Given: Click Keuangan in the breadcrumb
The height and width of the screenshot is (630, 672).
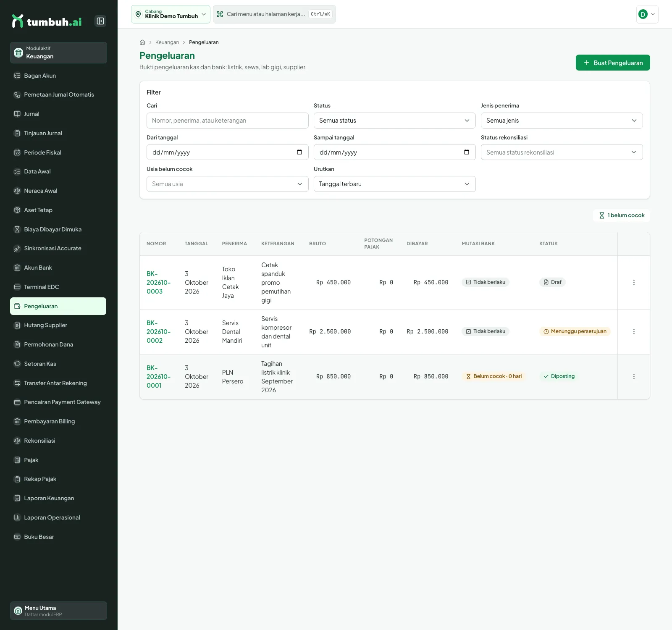Looking at the screenshot, I should [167, 42].
